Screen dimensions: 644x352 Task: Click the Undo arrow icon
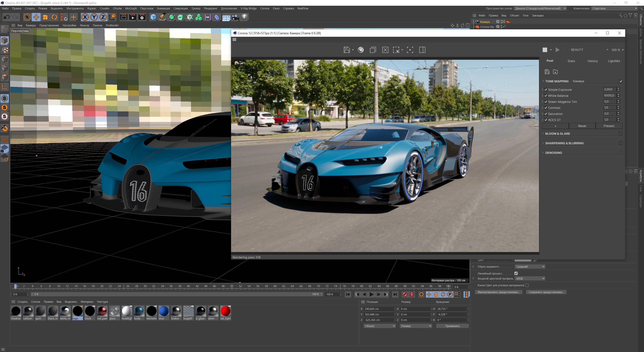tap(7, 17)
